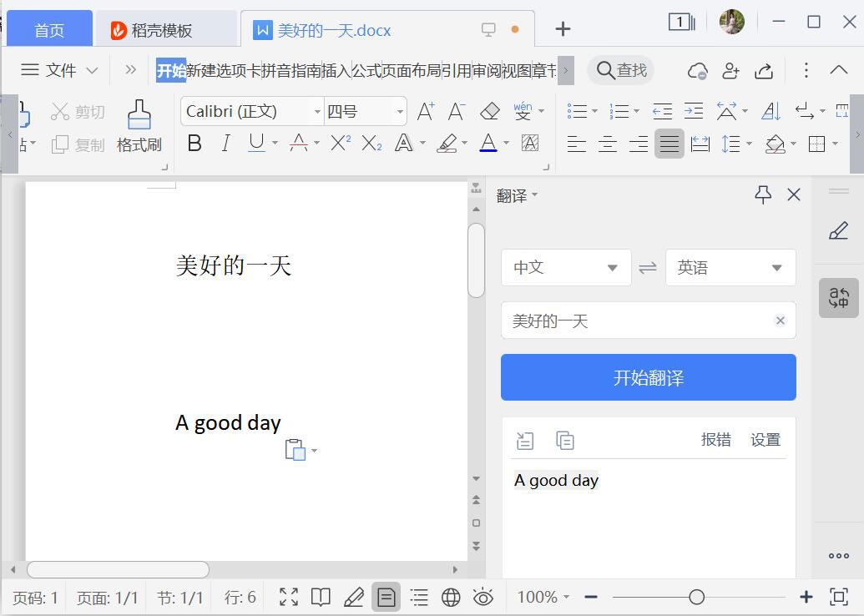Apply subscript X₂ formatting

[372, 144]
